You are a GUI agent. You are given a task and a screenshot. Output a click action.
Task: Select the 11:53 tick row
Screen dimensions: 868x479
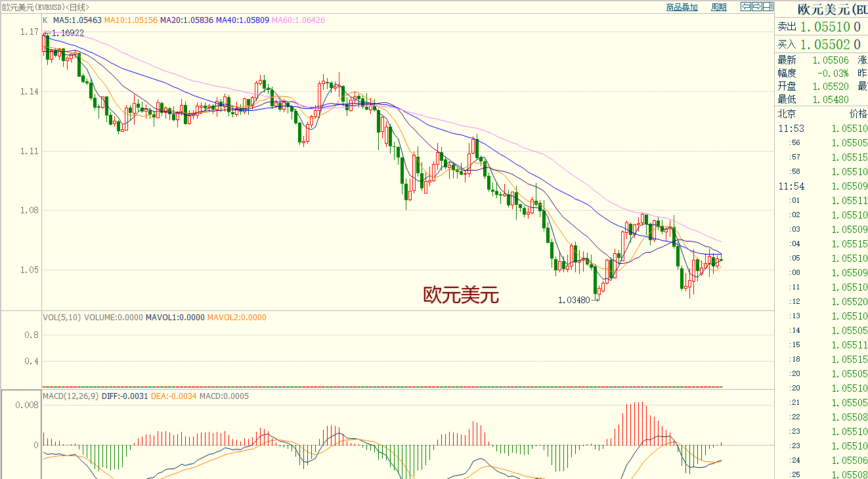pos(822,129)
